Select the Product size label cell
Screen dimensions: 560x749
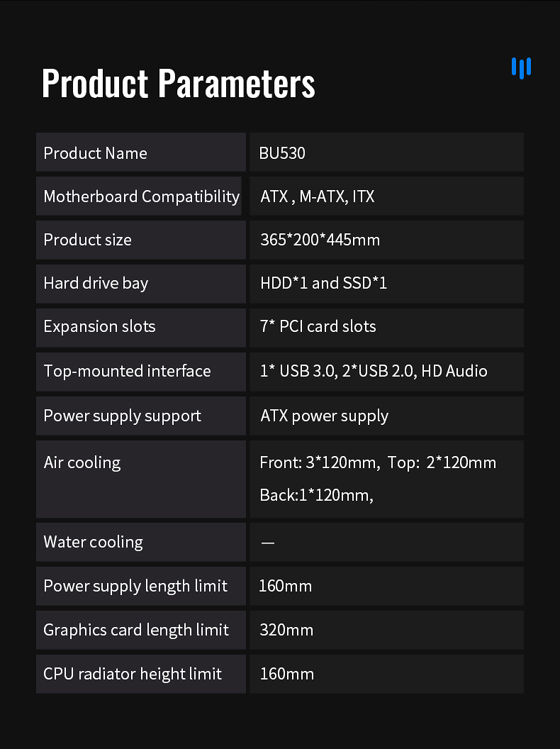141,240
